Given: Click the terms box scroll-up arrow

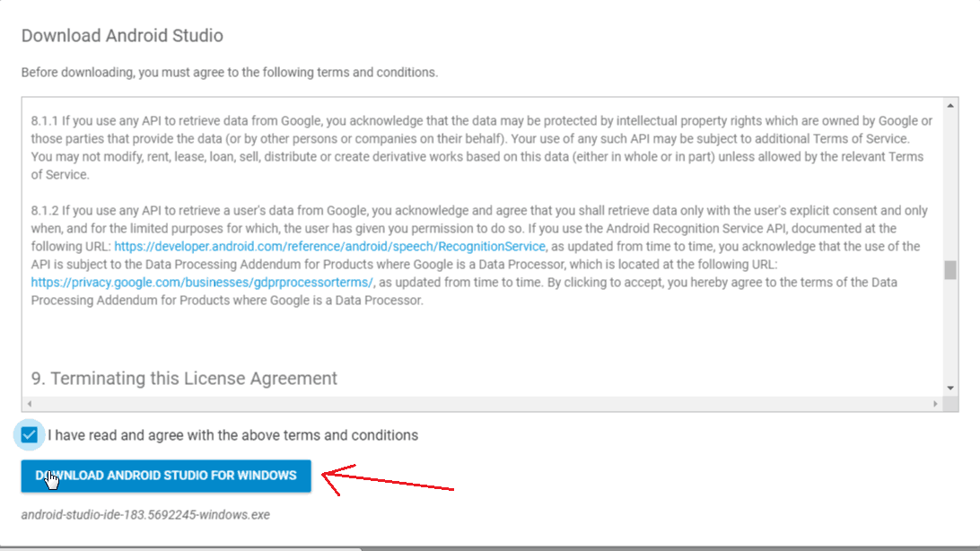Looking at the screenshot, I should tap(950, 106).
